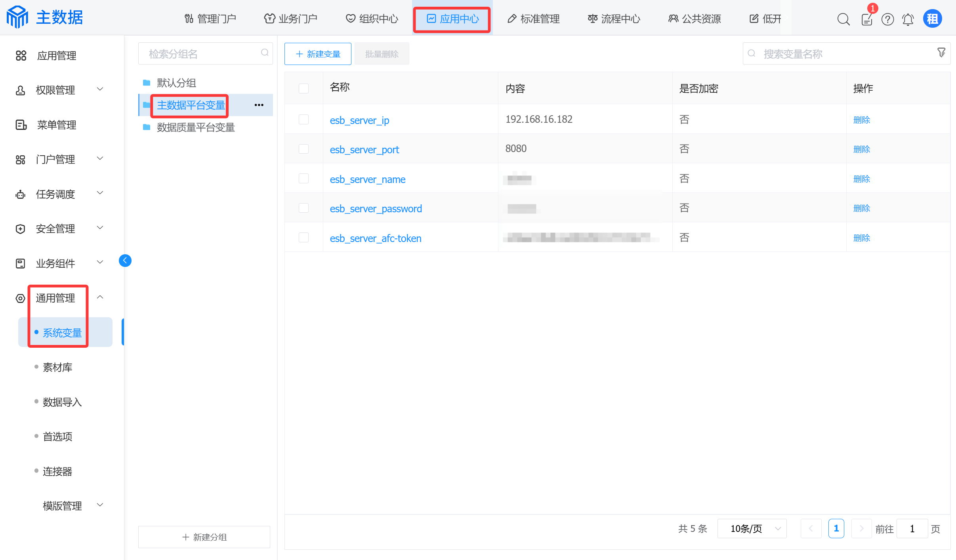
Task: Click the help question mark icon
Action: [887, 19]
